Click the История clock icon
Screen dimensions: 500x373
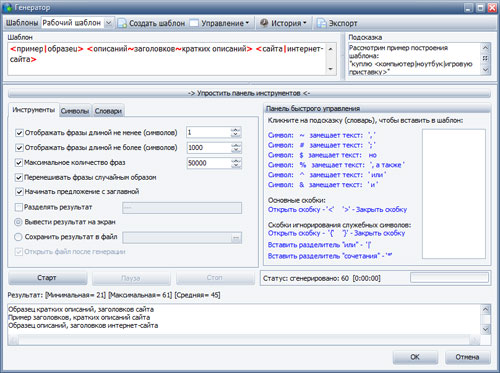[264, 23]
